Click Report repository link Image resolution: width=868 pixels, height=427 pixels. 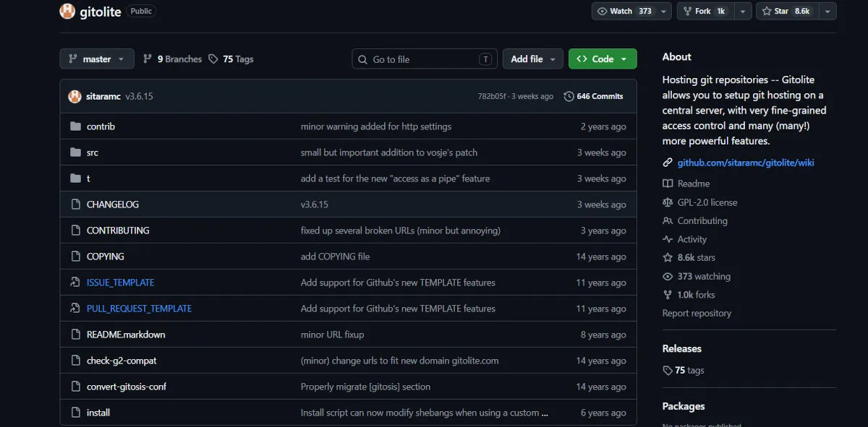coord(697,314)
